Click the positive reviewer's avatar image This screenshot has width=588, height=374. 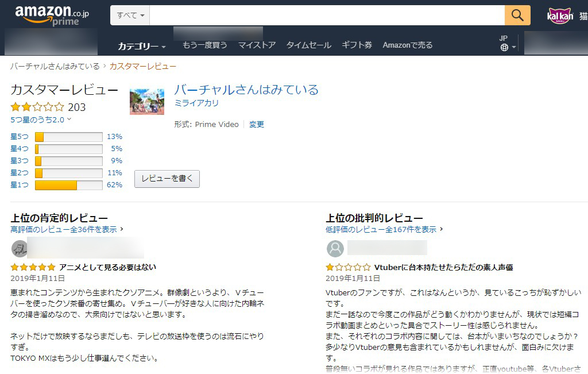point(19,248)
